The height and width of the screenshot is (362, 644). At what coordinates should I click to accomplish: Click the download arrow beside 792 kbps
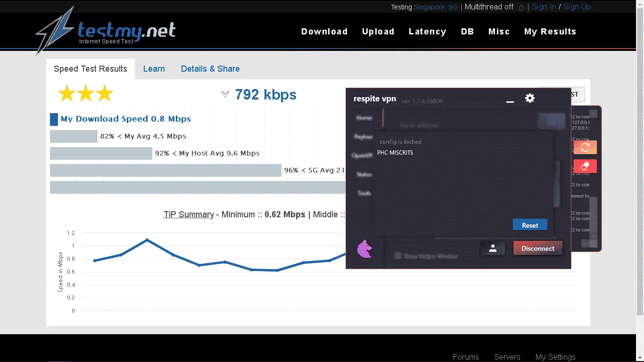[x=225, y=94]
